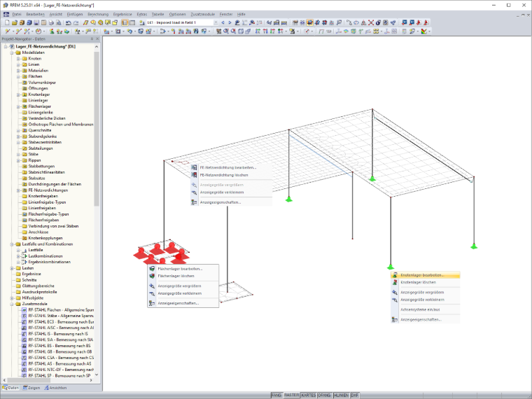Viewport: 532px width, 399px height.
Task: Click the Undo arrow icon
Action: pyautogui.click(x=69, y=22)
